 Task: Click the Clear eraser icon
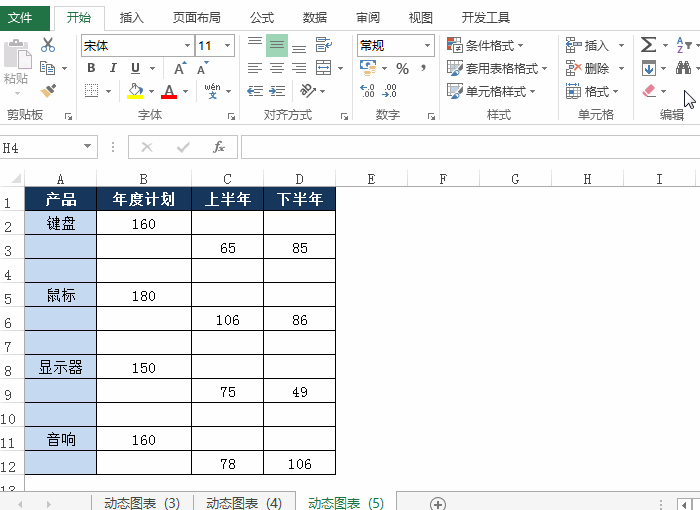tap(649, 91)
